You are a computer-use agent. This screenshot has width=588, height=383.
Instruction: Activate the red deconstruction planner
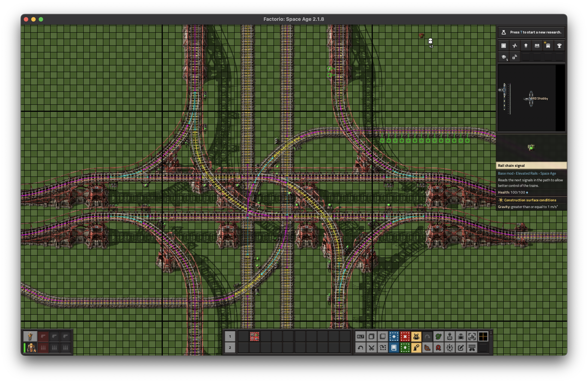pos(405,336)
